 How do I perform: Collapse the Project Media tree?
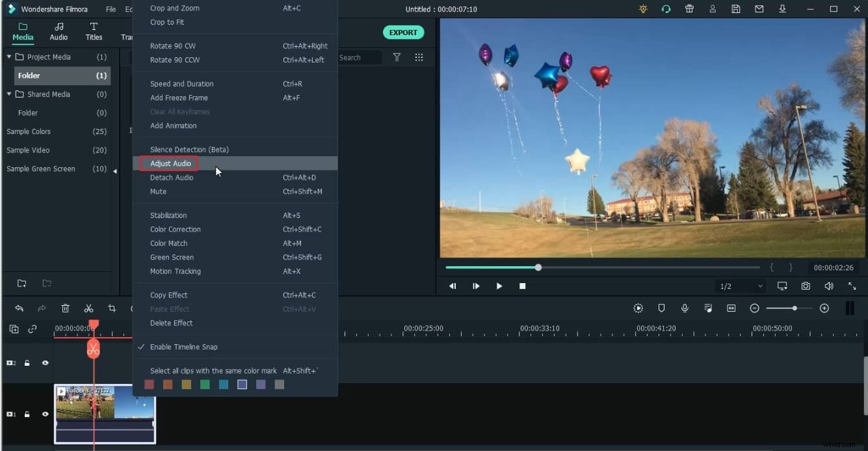coord(9,57)
